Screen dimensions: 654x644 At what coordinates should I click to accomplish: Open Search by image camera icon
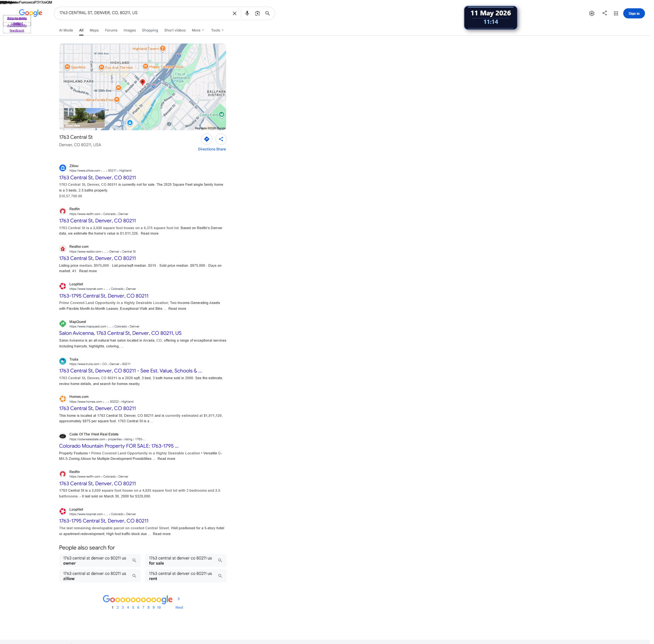pos(257,13)
